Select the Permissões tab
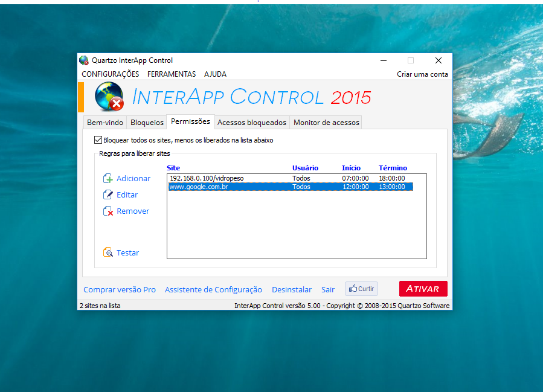The height and width of the screenshot is (392, 543). coord(190,121)
